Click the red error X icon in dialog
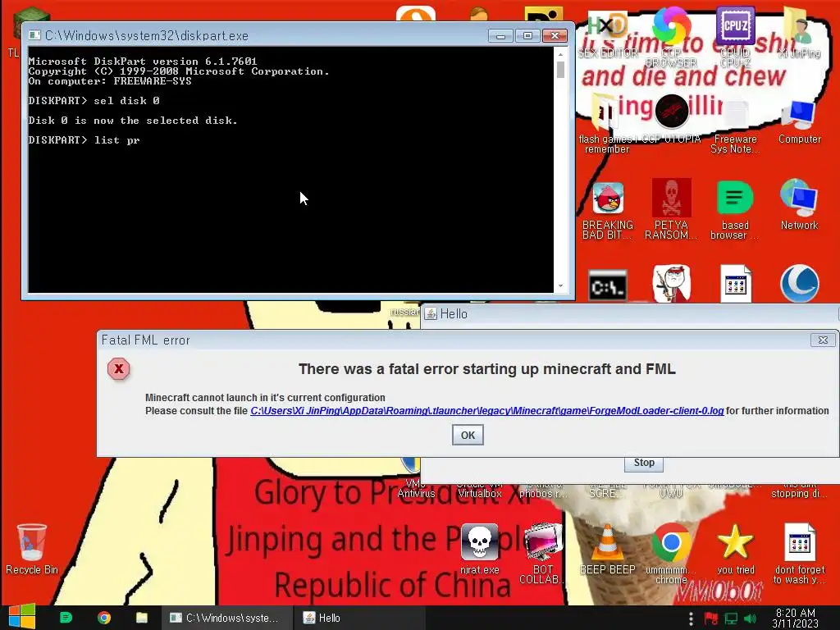The height and width of the screenshot is (630, 840). (x=118, y=369)
